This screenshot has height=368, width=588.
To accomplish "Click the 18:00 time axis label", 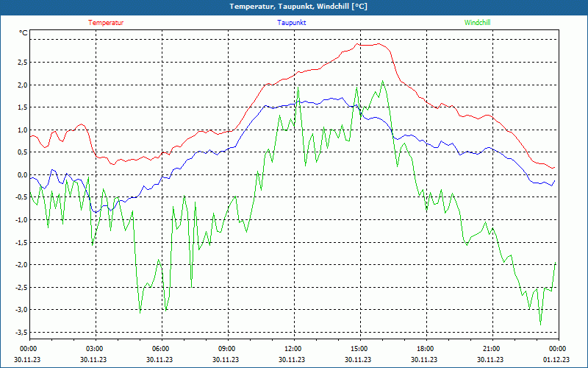I will pos(425,349).
